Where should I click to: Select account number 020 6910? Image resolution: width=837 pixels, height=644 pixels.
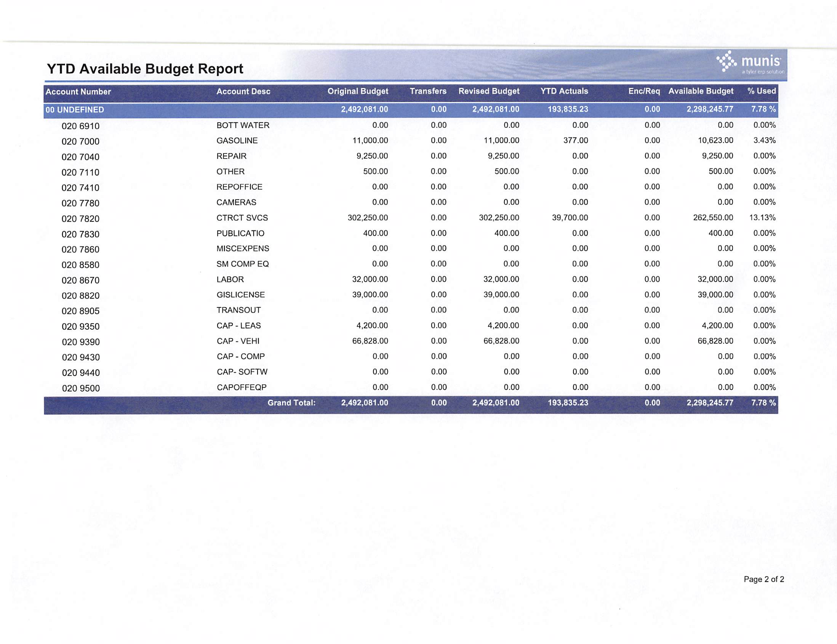click(x=80, y=126)
